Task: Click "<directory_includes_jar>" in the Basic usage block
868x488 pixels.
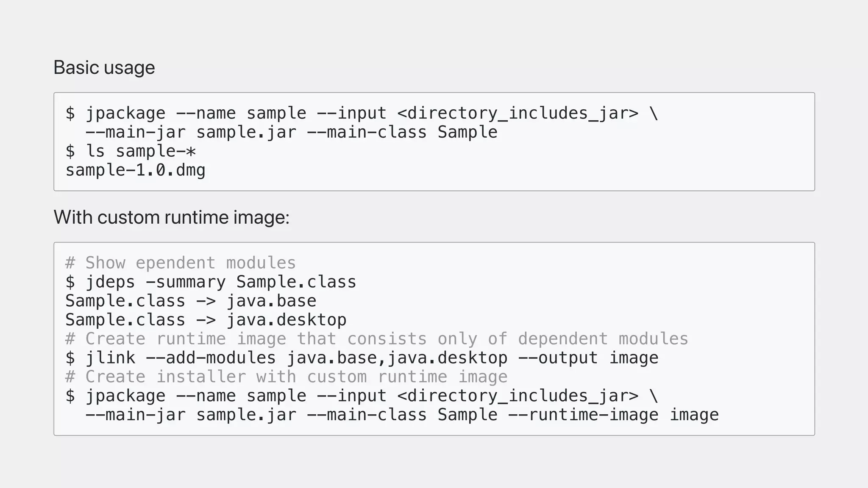Action: (x=517, y=114)
